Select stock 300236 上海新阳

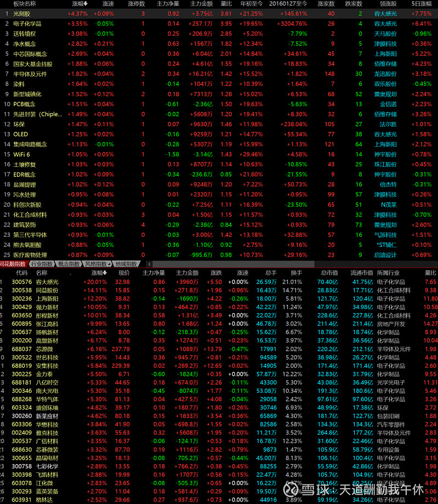click(219, 299)
